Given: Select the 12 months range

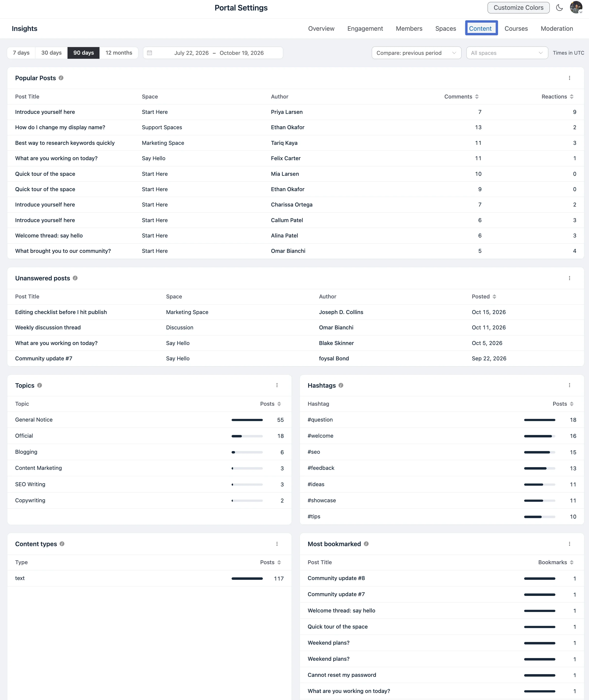Looking at the screenshot, I should coord(119,53).
